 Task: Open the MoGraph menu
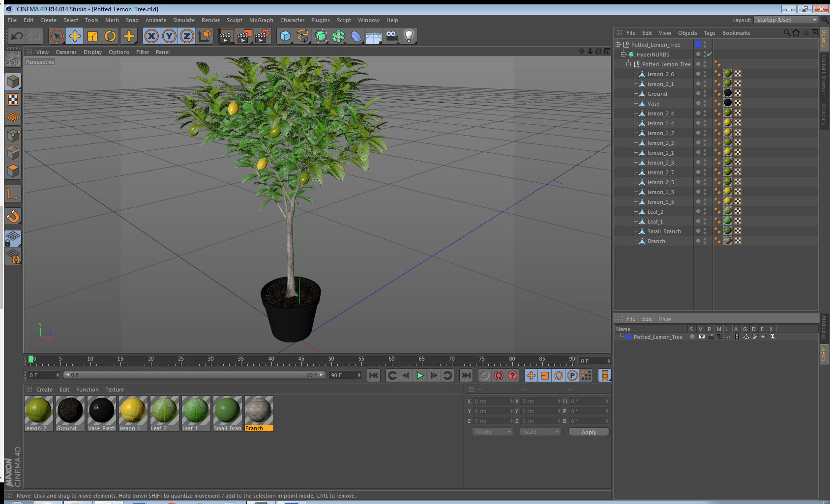pos(261,20)
